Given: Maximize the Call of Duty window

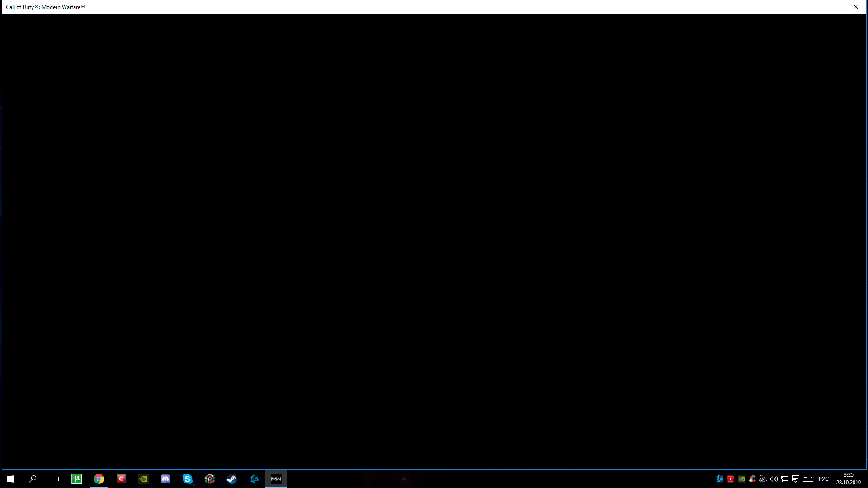Looking at the screenshot, I should (x=835, y=7).
